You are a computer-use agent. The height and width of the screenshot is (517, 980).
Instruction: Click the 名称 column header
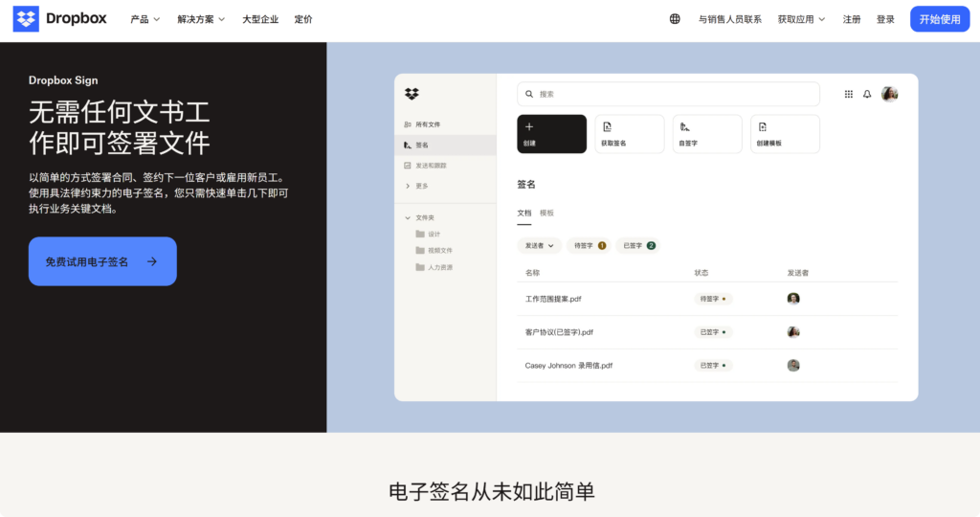click(x=532, y=273)
